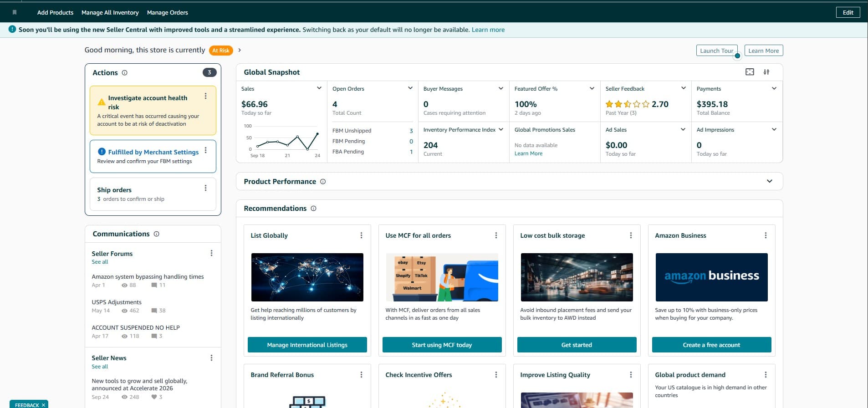Click the Edit button in top bar

(848, 12)
